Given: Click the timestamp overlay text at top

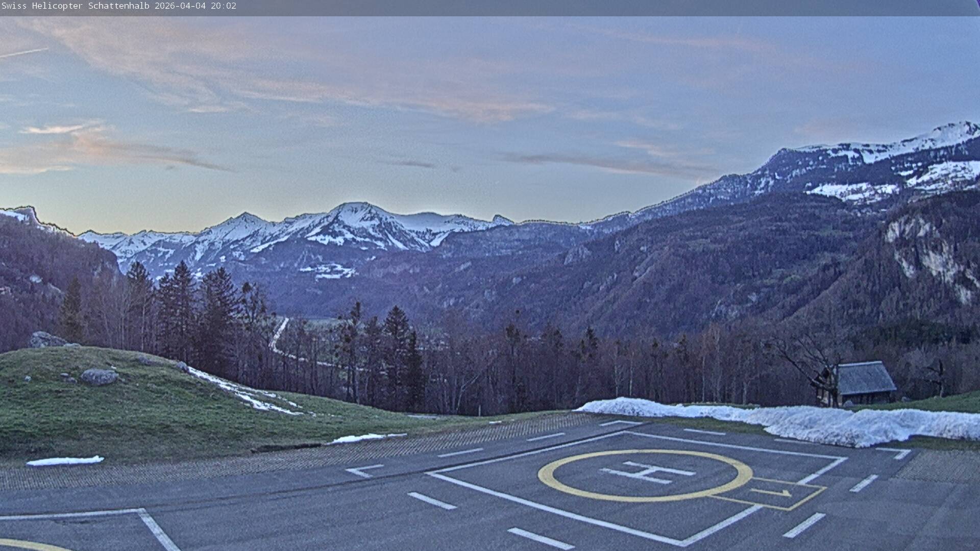Looking at the screenshot, I should click(195, 6).
